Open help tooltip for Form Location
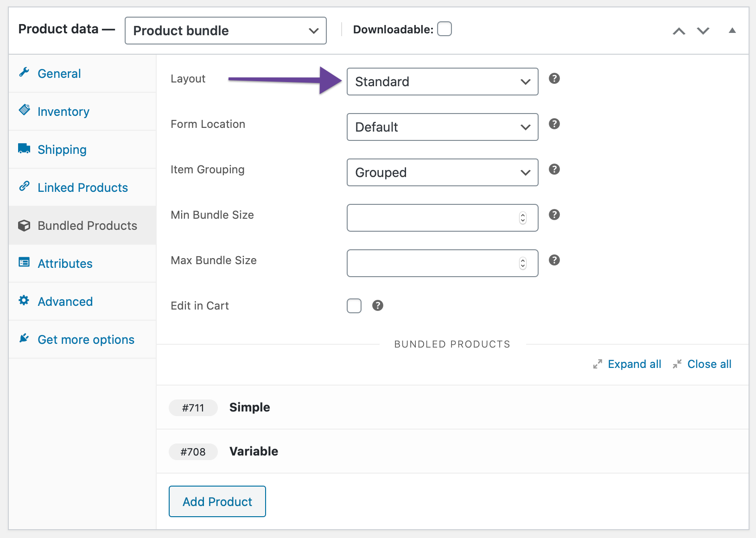The image size is (756, 538). coord(554,124)
